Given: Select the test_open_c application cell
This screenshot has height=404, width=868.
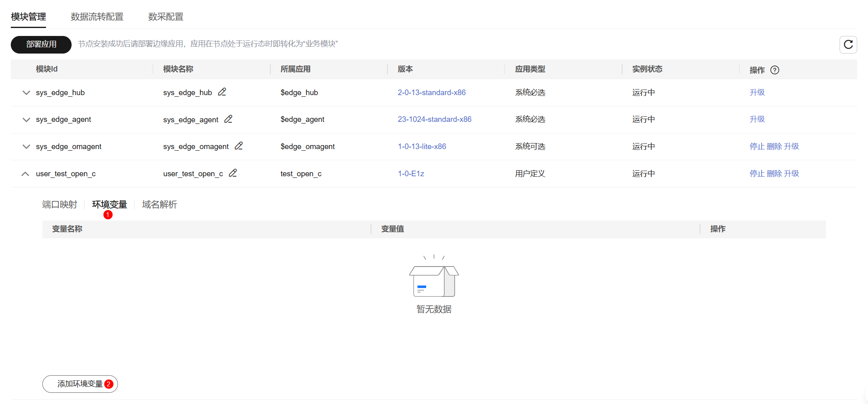Looking at the screenshot, I should (301, 173).
